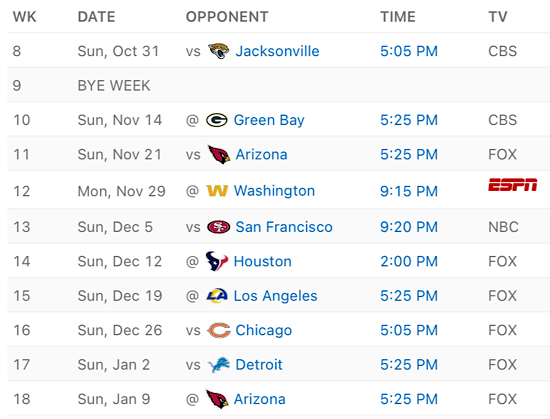Open the Detroit team link
Screen dimensions: 550x419
pyautogui.click(x=259, y=365)
